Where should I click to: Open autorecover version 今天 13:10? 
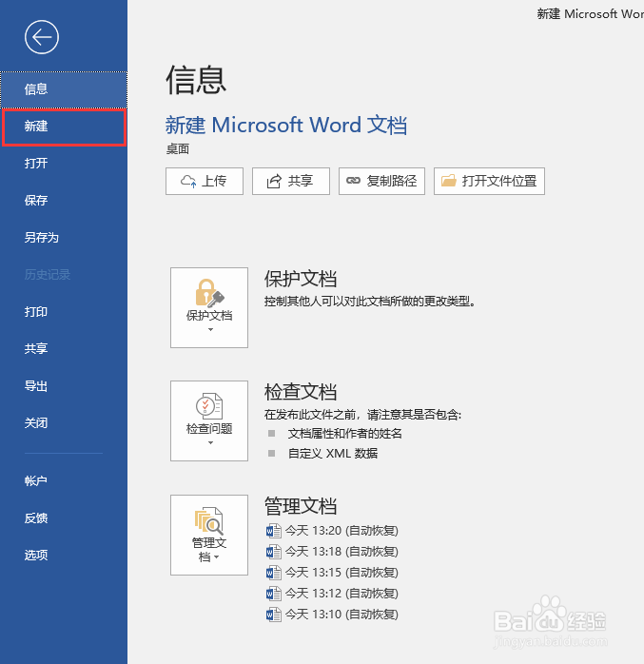[342, 614]
